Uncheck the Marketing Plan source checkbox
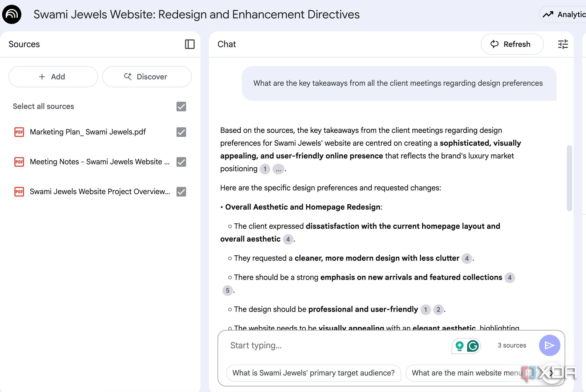This screenshot has height=392, width=586. pyautogui.click(x=181, y=132)
